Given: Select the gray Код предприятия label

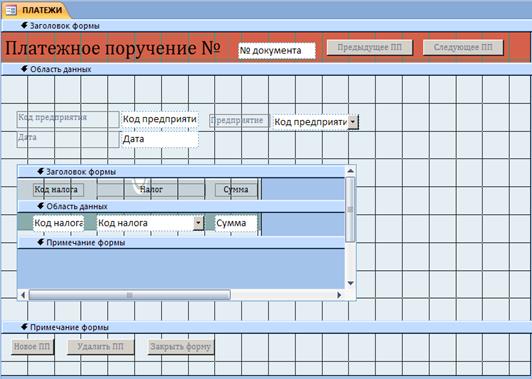Looking at the screenshot, I should point(68,119).
